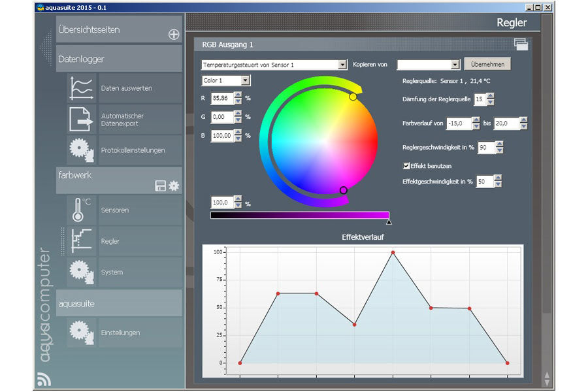
Task: Click the brightness gradient slider bar
Action: point(300,215)
